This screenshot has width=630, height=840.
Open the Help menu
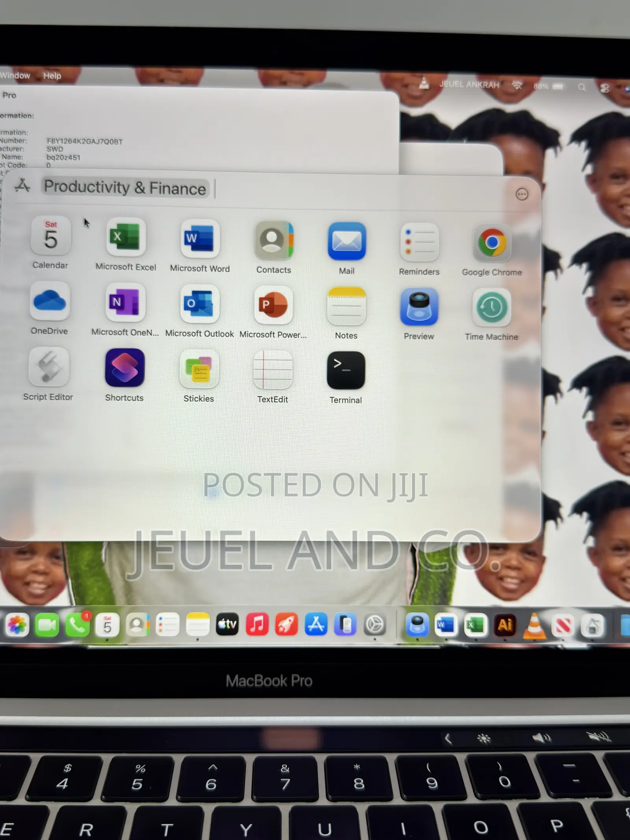[x=52, y=76]
